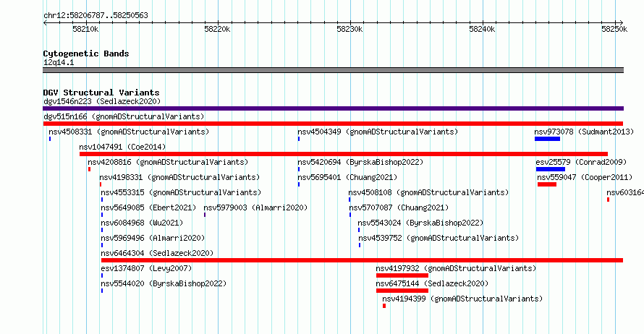Open nsv6084968 Wu2021 label
This screenshot has height=334, width=644.
[142, 223]
